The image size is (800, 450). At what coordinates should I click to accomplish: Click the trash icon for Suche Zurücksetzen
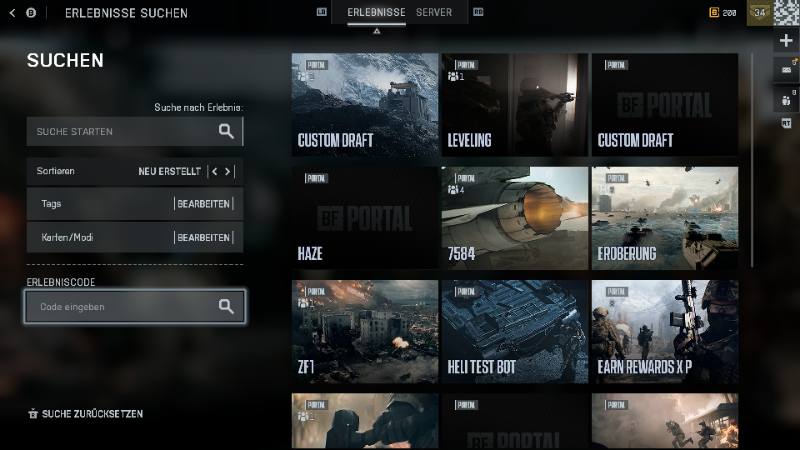click(33, 413)
